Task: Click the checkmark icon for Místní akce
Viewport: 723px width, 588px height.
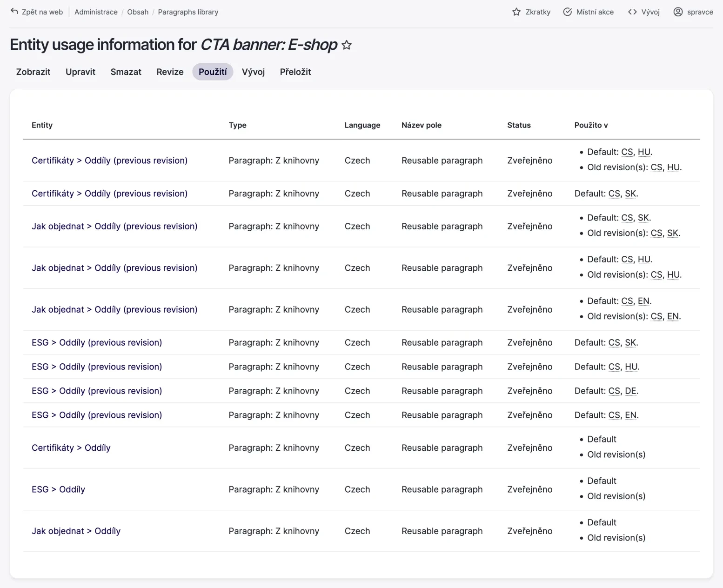Action: [x=567, y=12]
